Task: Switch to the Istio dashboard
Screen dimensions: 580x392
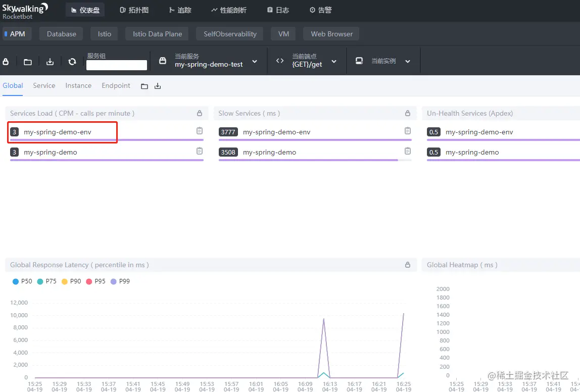Action: (104, 34)
